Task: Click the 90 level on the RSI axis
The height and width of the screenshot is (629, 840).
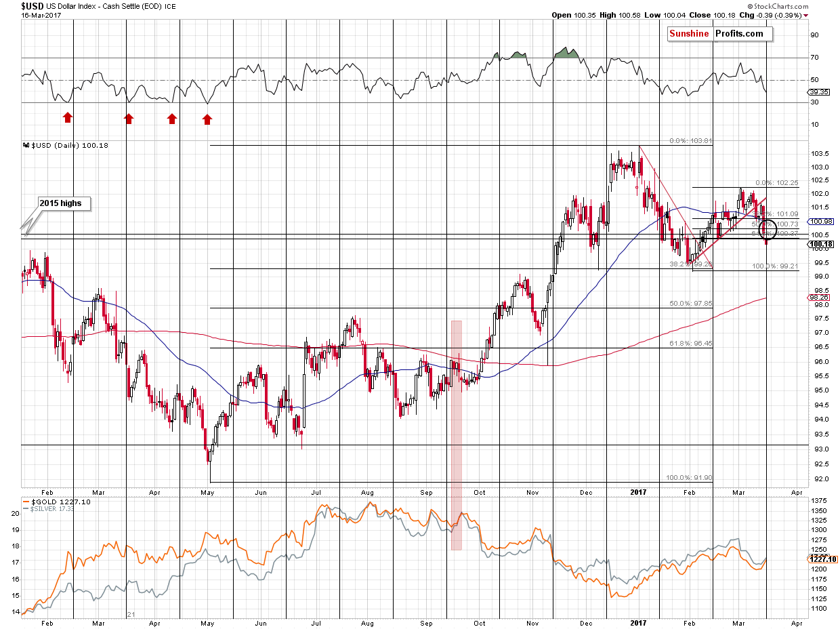Action: pyautogui.click(x=813, y=35)
